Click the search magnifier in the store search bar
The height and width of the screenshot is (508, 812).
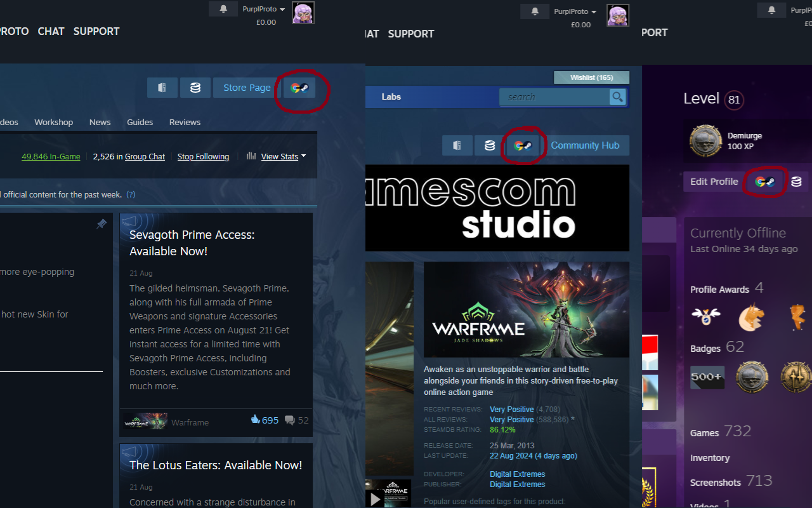[617, 97]
